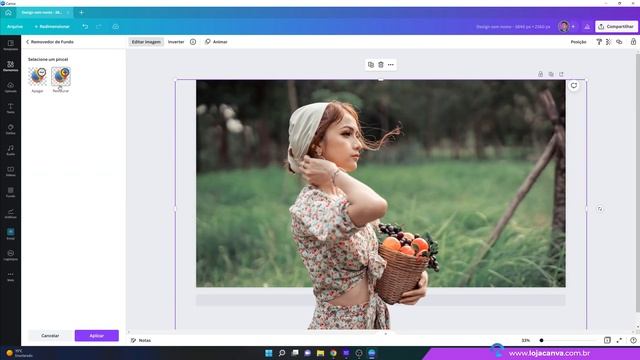
Task: Open the Áudio sidebar panel
Action: pos(11,150)
